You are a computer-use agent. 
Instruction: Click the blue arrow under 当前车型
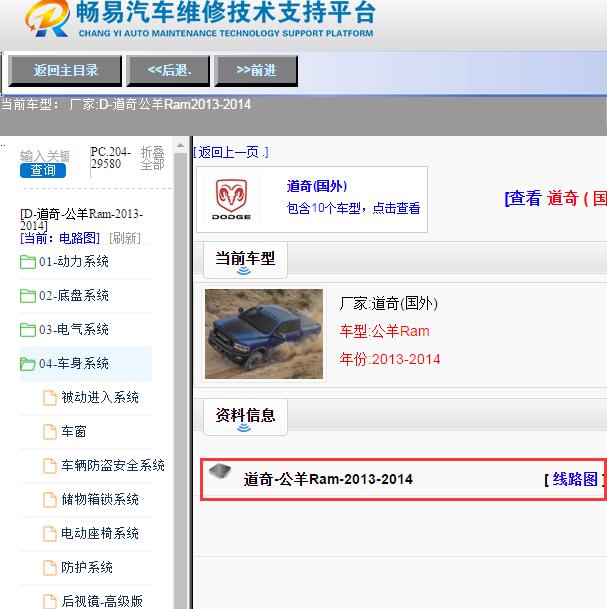244,270
